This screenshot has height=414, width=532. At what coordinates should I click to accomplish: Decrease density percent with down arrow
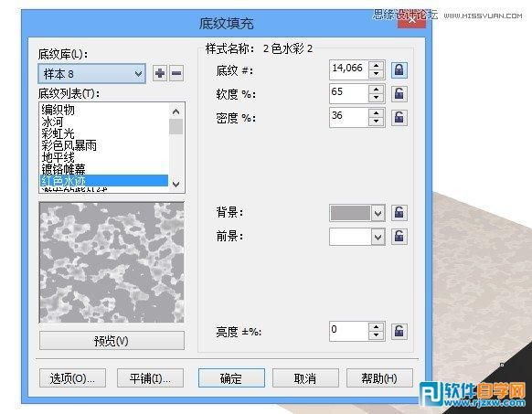376,122
